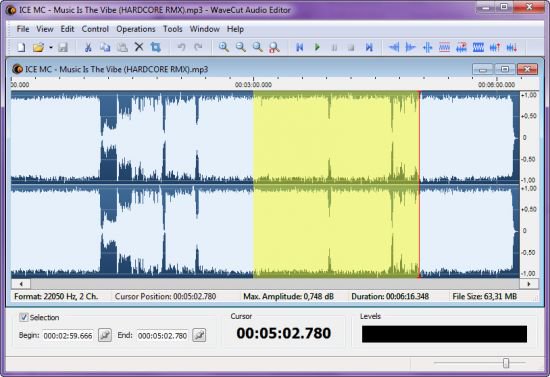The height and width of the screenshot is (377, 550).
Task: Redo the last undone action
Action: click(x=198, y=47)
